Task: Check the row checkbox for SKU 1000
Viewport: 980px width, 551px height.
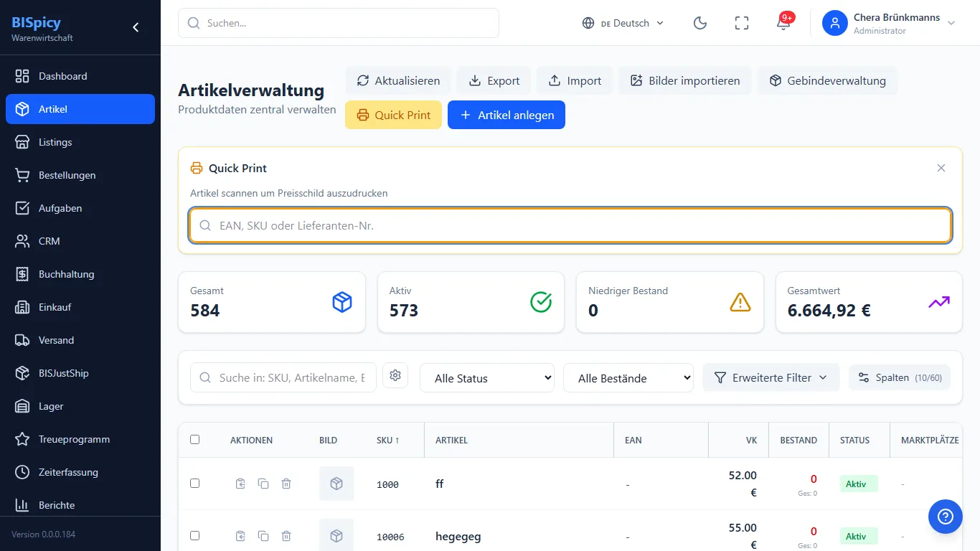Action: coord(195,484)
